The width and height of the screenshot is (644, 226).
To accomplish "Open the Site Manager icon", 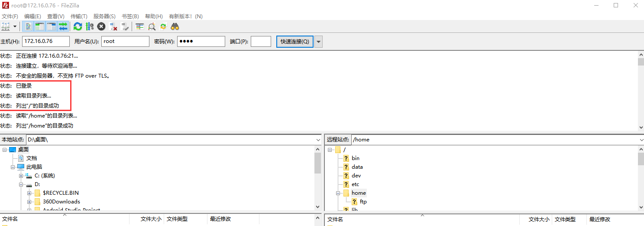I will pyautogui.click(x=6, y=26).
